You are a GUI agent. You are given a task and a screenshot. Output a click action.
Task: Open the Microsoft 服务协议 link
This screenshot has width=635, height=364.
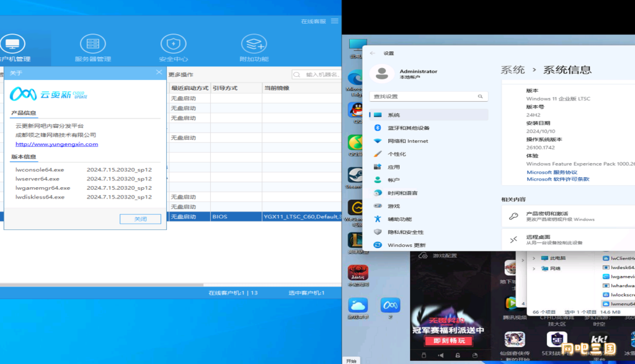551,172
